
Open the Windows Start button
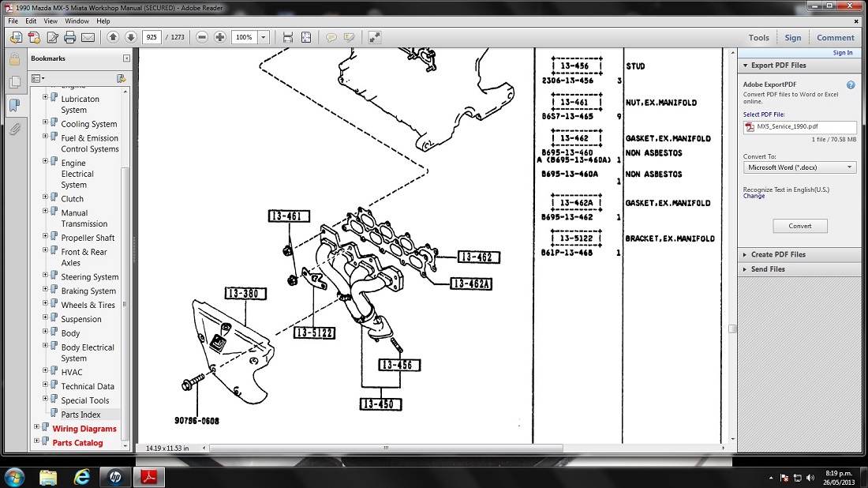coord(14,477)
